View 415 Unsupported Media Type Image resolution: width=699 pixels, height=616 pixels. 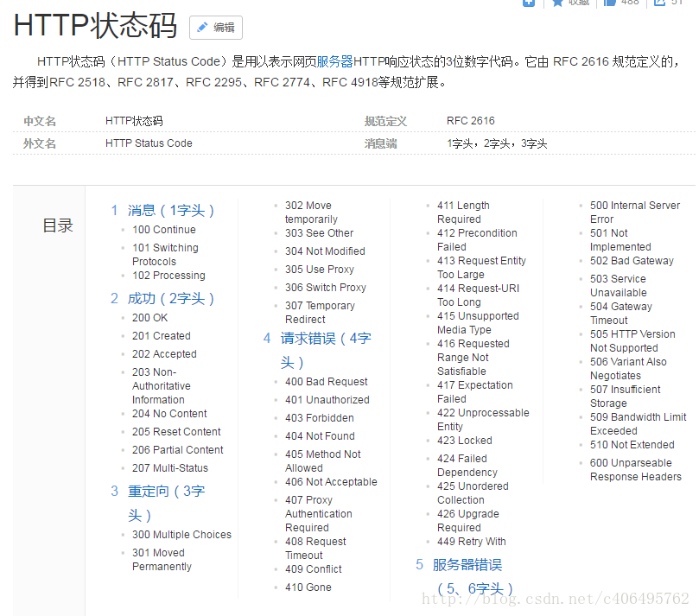(x=479, y=323)
